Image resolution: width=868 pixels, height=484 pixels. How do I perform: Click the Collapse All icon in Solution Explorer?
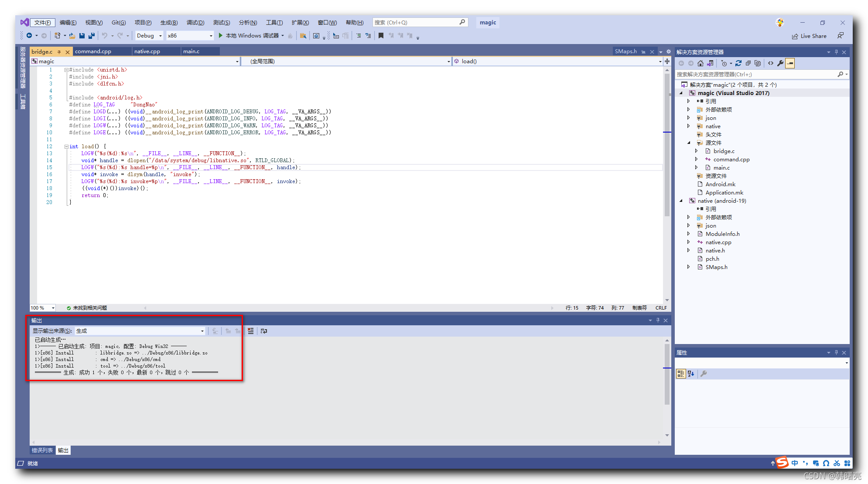[x=748, y=63]
